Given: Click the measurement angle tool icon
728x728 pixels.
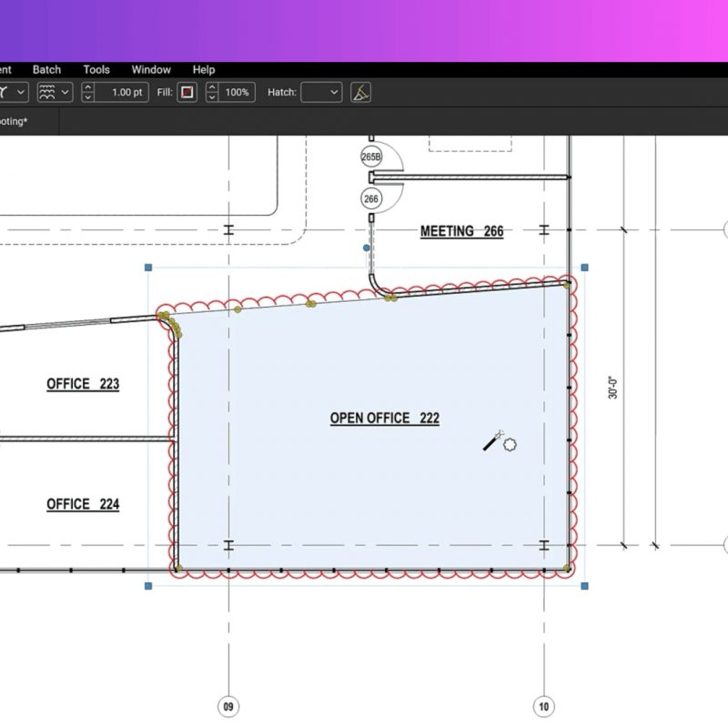Looking at the screenshot, I should (360, 92).
